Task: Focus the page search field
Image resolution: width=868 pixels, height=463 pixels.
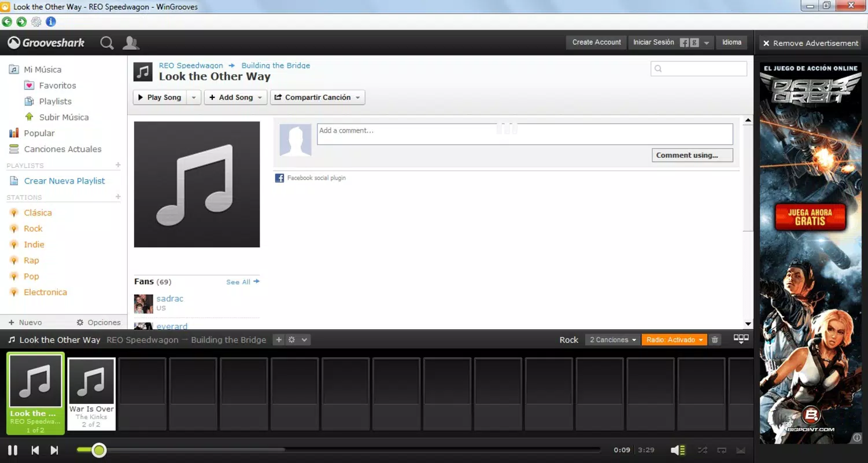Action: [x=699, y=69]
